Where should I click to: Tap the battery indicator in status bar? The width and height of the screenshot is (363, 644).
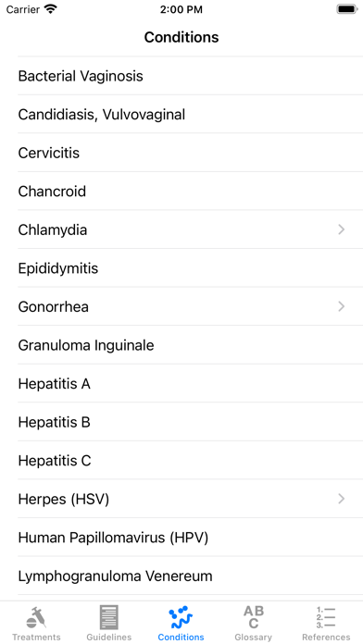tap(347, 9)
